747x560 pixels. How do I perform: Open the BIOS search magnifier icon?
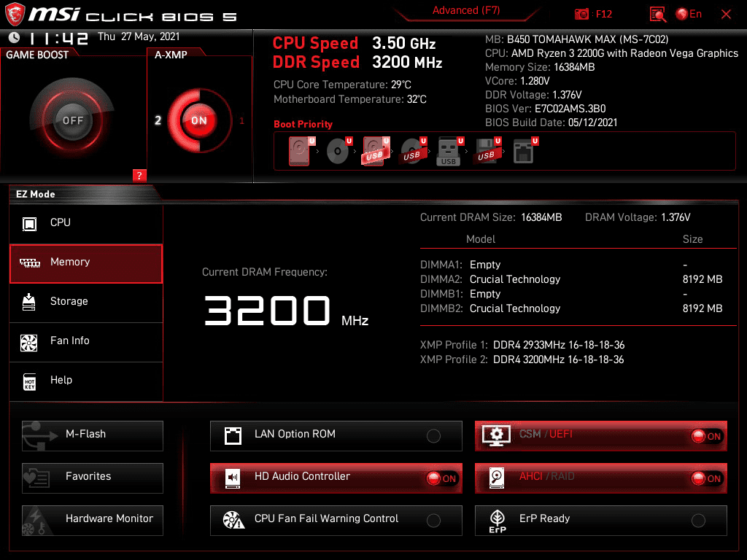(x=657, y=15)
